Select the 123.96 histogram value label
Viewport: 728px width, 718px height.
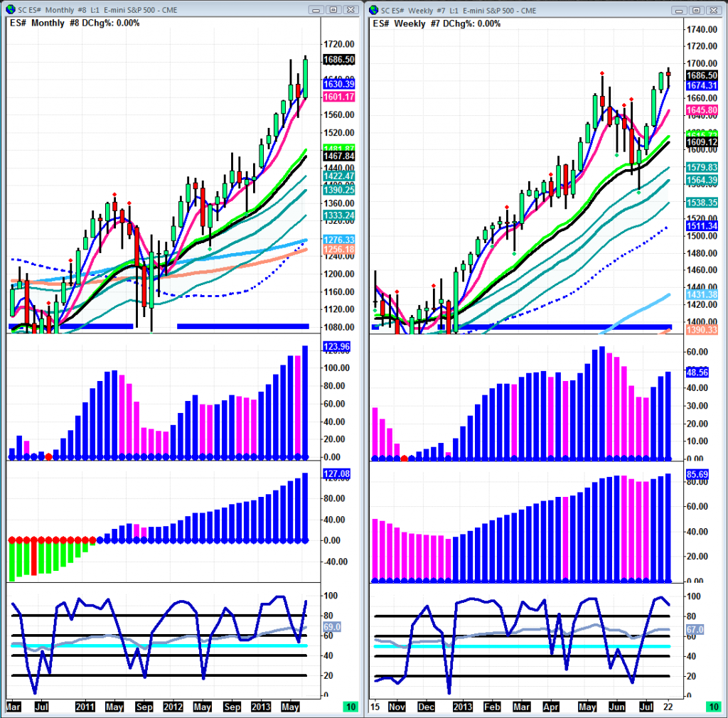pos(337,348)
